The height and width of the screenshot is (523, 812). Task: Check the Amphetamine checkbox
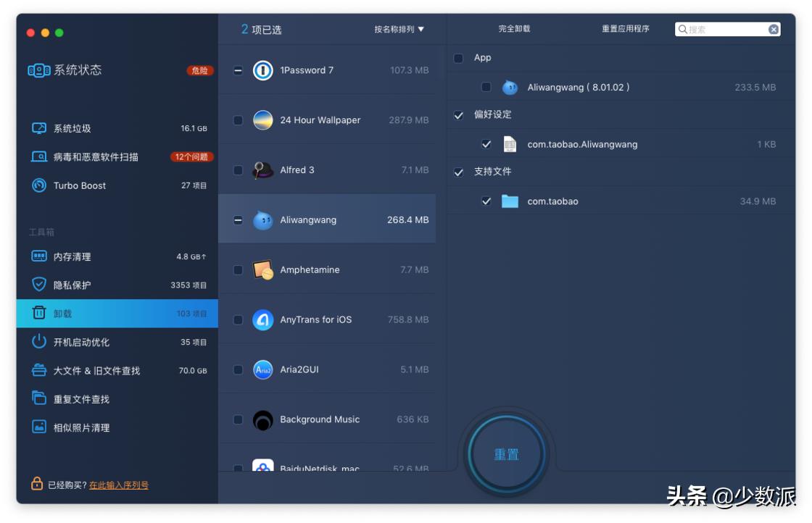tap(238, 269)
